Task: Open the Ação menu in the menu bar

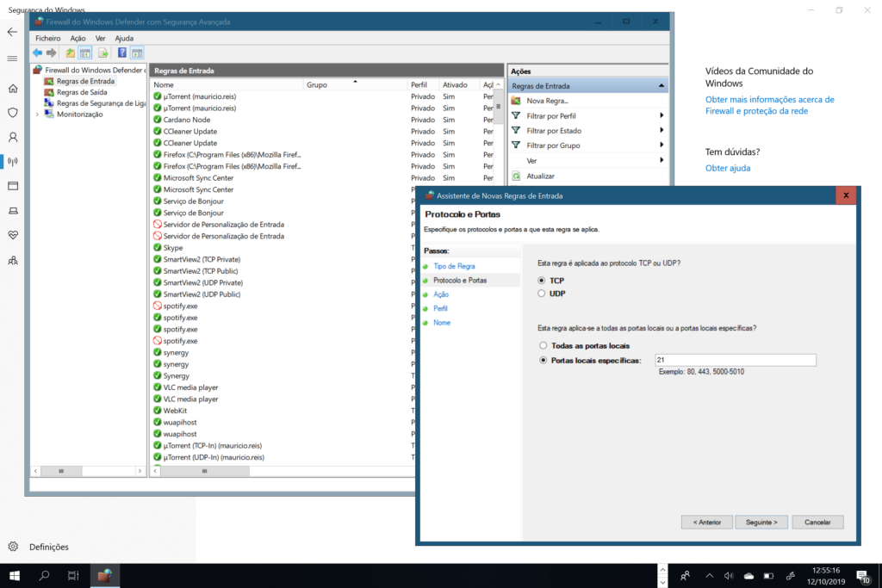Action: click(x=78, y=38)
